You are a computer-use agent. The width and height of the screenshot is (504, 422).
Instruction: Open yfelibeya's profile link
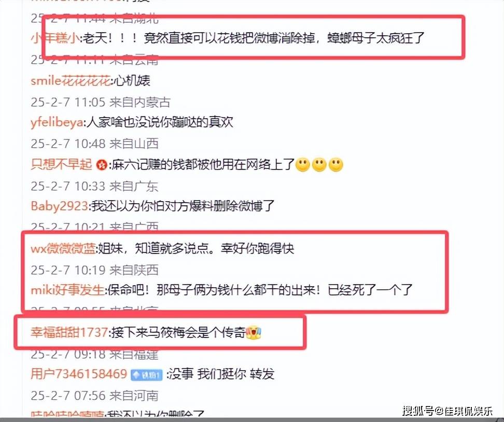[x=57, y=122]
